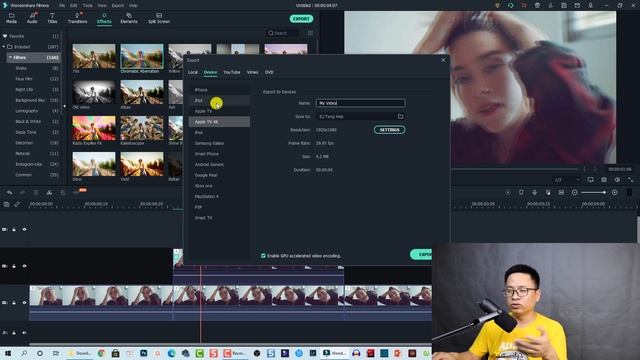Select the Chromatic Aberration effect thumbnail
The width and height of the screenshot is (640, 360).
coord(142,56)
